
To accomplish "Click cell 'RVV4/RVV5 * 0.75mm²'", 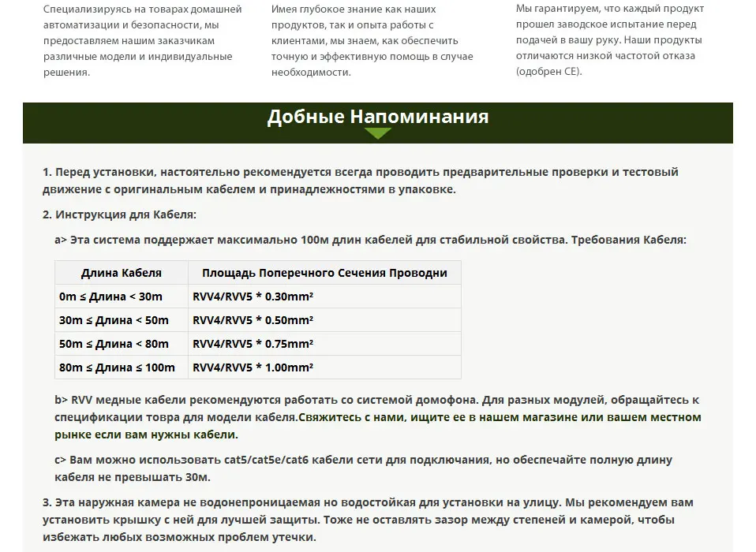I will (324, 344).
